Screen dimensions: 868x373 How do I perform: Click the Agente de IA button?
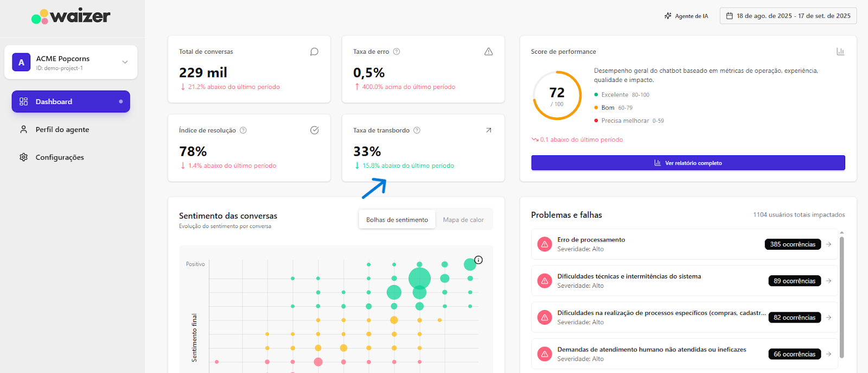point(686,16)
